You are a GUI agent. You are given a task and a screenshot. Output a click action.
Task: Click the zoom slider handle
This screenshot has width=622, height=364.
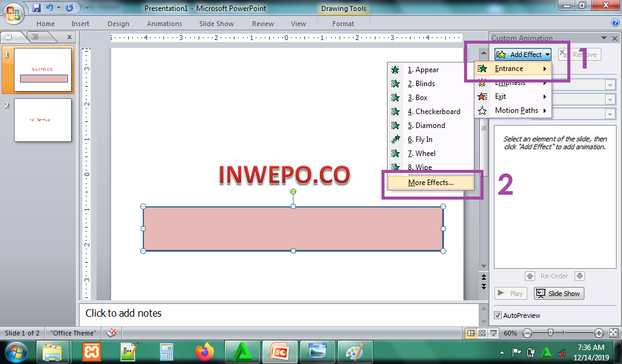tap(550, 333)
